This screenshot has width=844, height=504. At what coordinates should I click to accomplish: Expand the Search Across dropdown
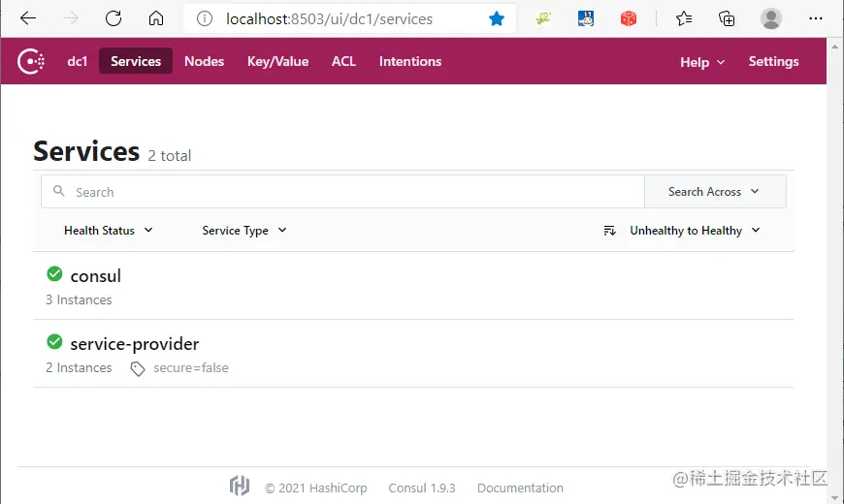click(x=715, y=192)
